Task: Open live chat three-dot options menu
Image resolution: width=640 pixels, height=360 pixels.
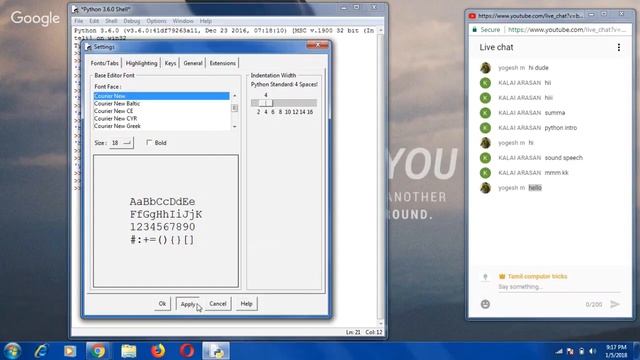Action: tap(619, 47)
